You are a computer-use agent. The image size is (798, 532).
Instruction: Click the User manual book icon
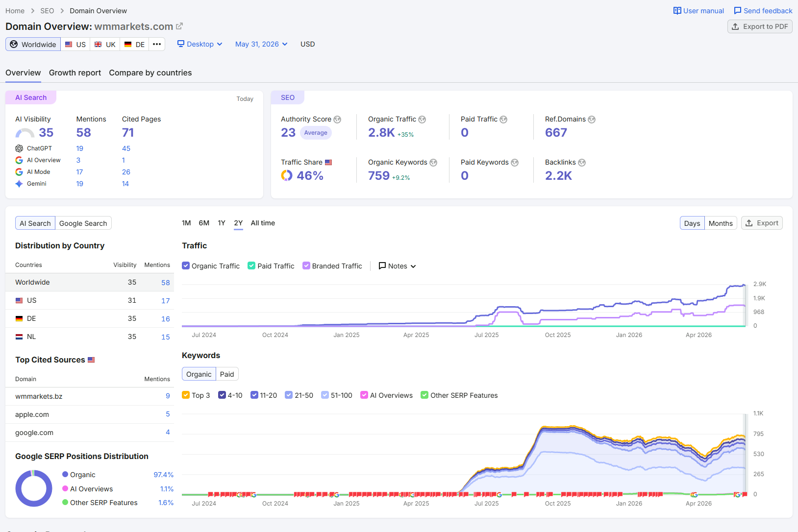point(677,11)
